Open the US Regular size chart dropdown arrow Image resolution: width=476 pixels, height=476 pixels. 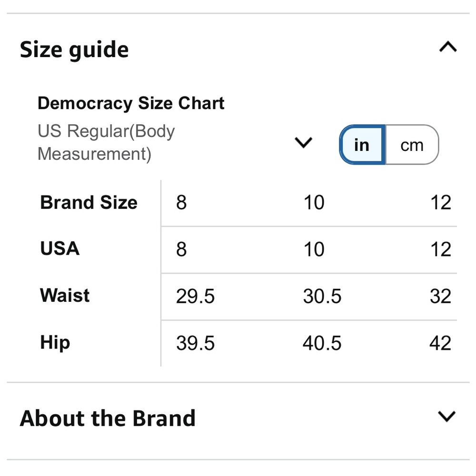pyautogui.click(x=303, y=142)
